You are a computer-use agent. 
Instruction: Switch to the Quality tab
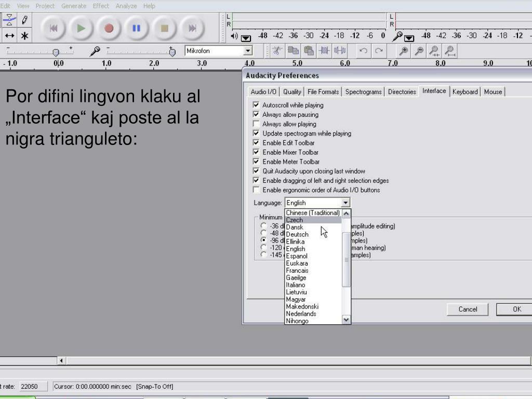point(292,91)
